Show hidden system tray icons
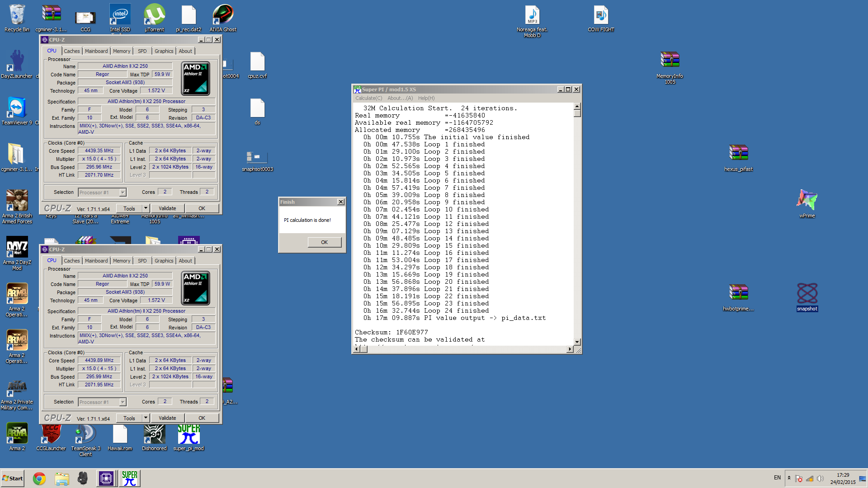The height and width of the screenshot is (488, 868). coord(789,478)
